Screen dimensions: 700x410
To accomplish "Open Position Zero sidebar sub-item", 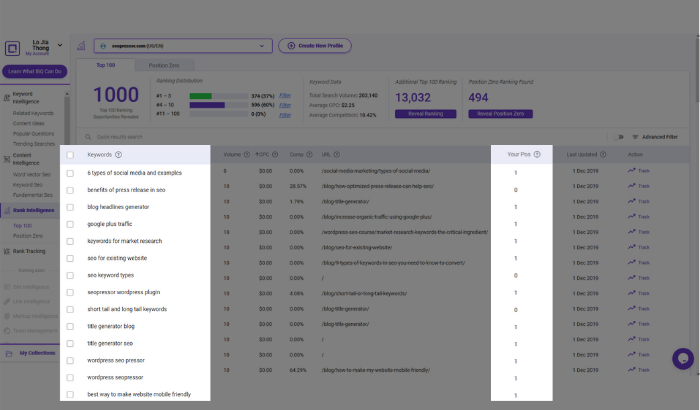I will click(x=28, y=236).
